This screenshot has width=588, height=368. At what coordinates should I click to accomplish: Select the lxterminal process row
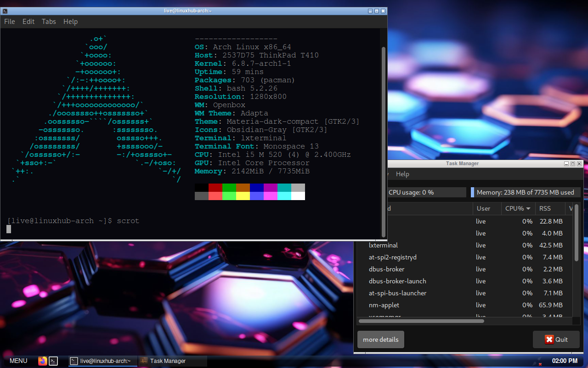[x=465, y=245]
